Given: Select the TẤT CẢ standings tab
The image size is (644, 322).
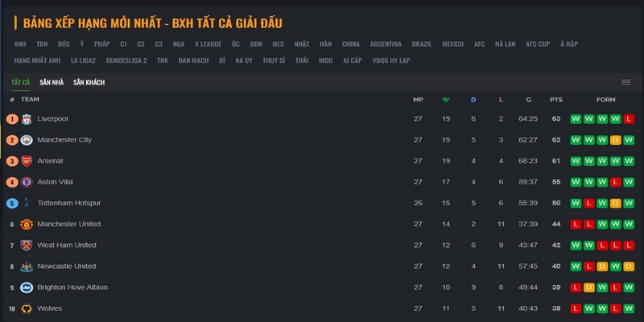Looking at the screenshot, I should point(21,83).
